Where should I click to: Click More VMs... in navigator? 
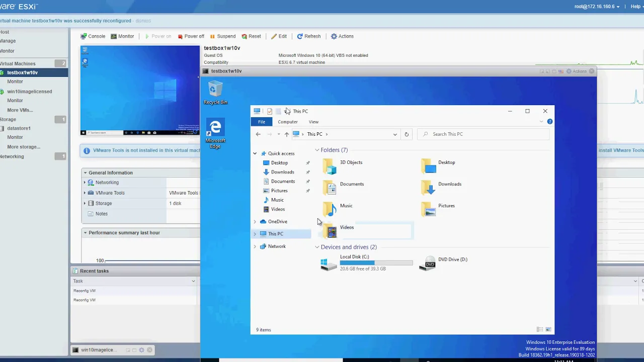point(20,110)
